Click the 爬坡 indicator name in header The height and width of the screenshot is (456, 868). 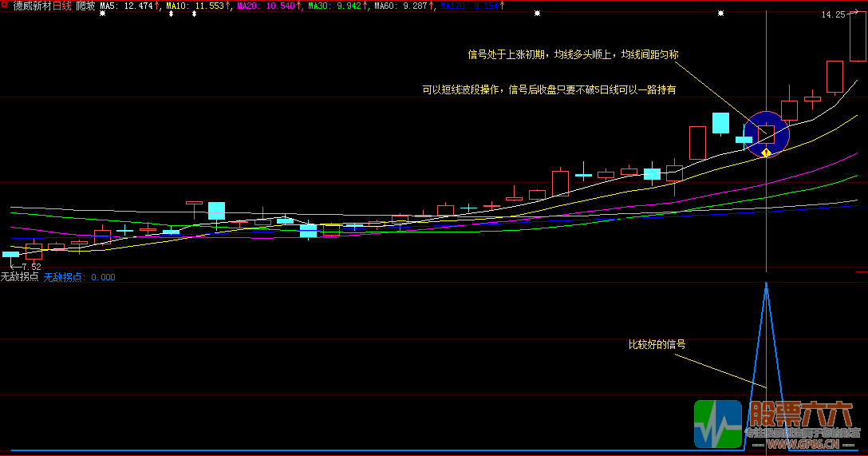(x=85, y=6)
